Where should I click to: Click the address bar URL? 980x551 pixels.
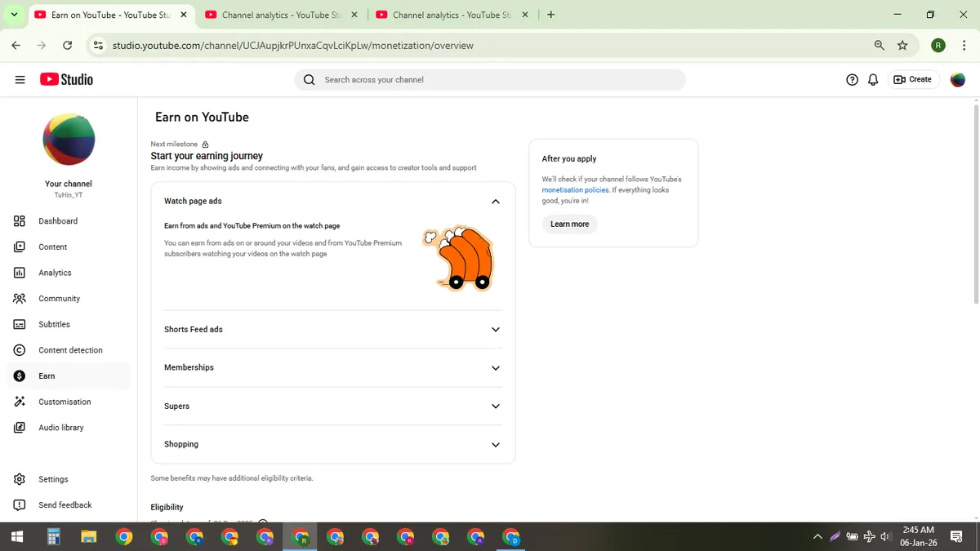click(x=293, y=46)
